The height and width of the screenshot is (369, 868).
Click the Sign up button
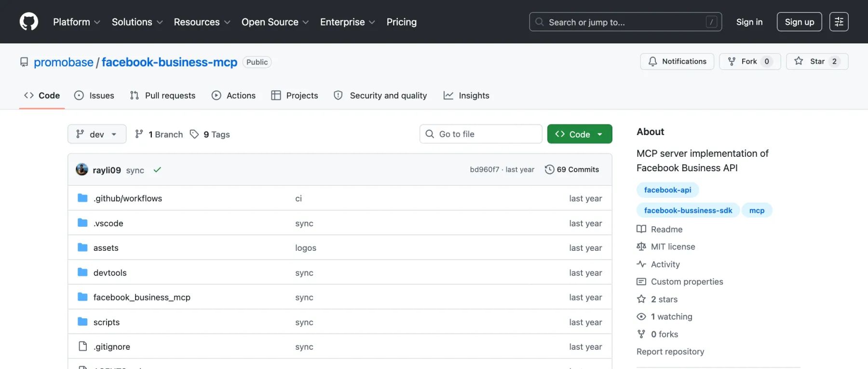[x=800, y=22]
